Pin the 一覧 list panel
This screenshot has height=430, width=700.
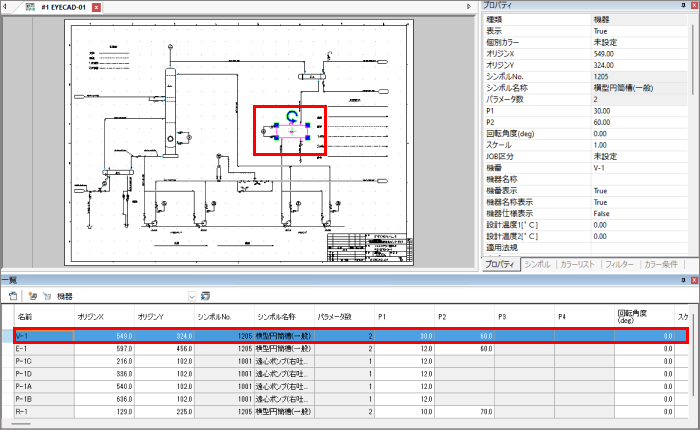click(x=682, y=281)
